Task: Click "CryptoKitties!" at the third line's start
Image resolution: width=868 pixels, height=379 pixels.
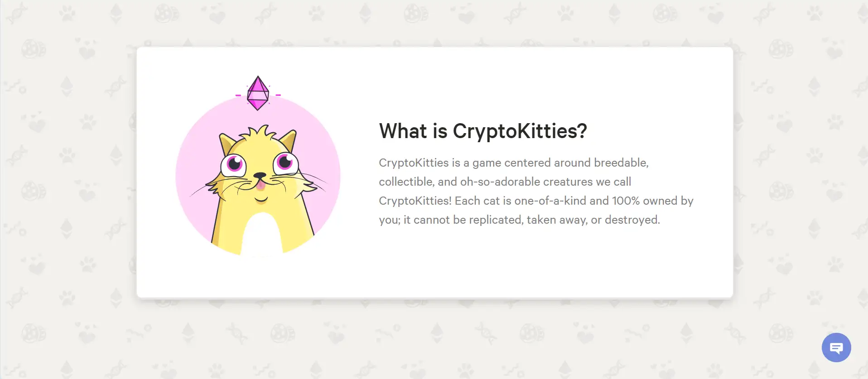Action: click(x=415, y=201)
